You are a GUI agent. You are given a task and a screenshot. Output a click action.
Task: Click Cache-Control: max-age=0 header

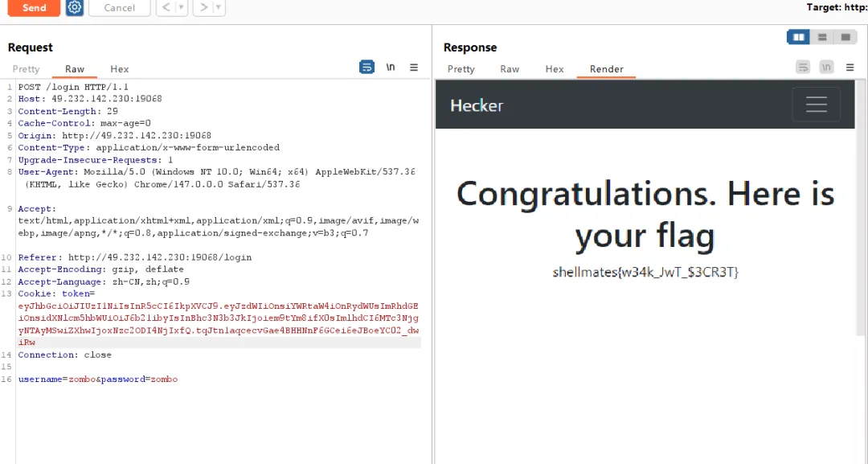(84, 124)
